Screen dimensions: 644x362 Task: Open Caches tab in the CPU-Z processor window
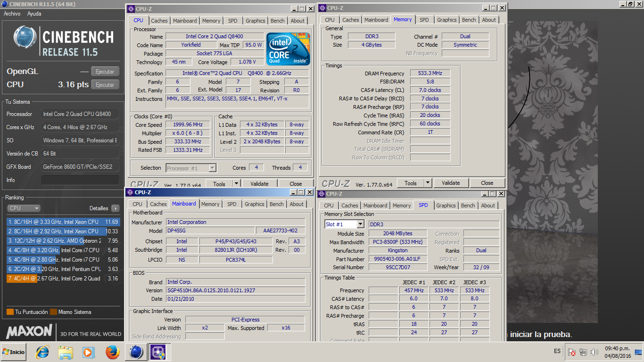pos(159,21)
